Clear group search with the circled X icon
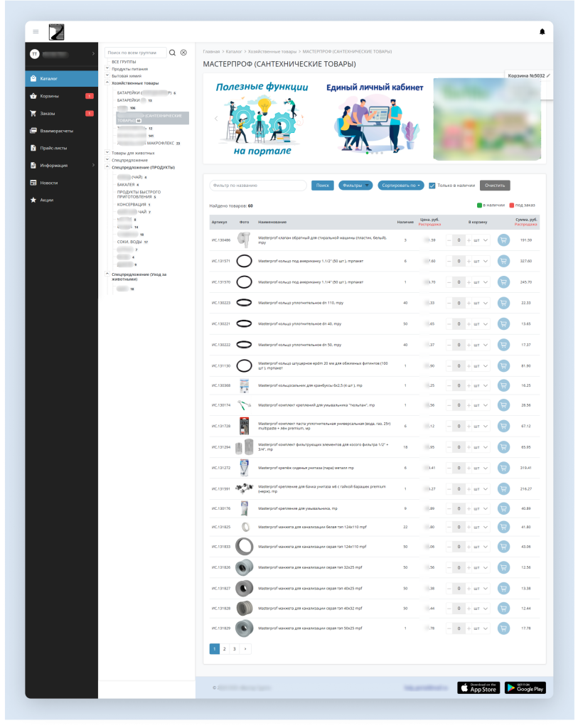Image resolution: width=578 pixels, height=728 pixels. (183, 53)
